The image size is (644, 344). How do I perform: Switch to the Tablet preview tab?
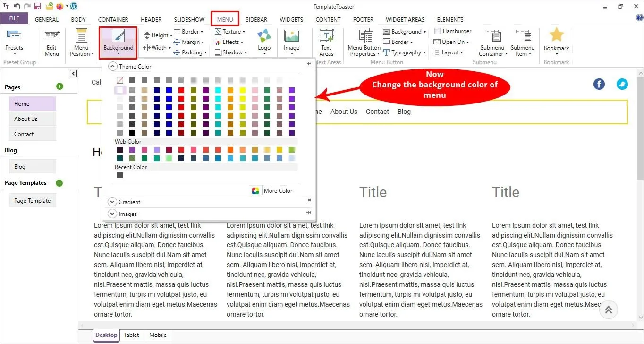tap(131, 335)
